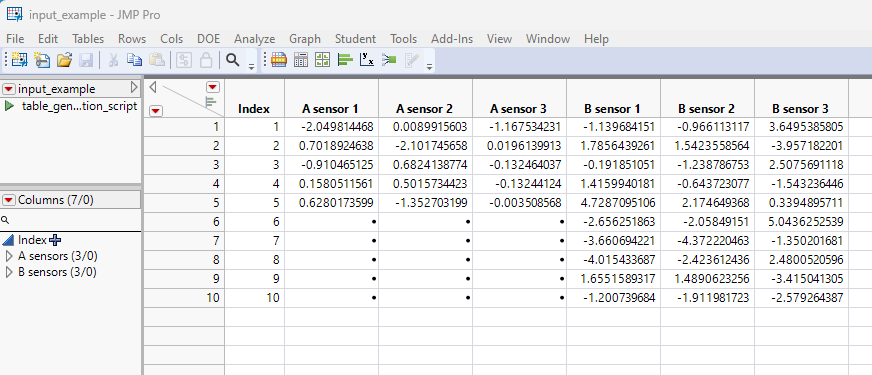The image size is (872, 375).
Task: Click the green bars header graph icon
Action: coord(211,101)
